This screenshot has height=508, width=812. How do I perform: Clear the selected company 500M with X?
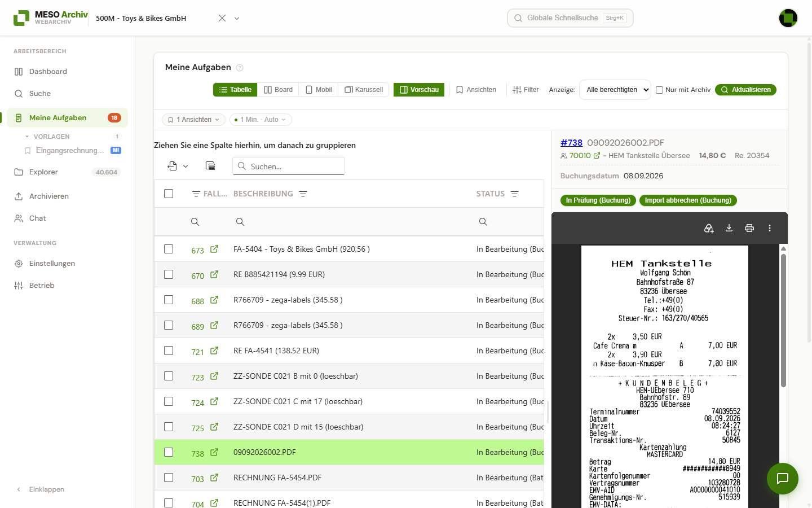tap(222, 18)
